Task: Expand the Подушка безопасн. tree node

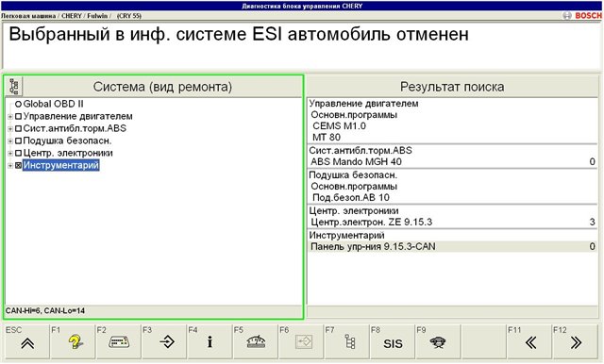Action: [10, 141]
